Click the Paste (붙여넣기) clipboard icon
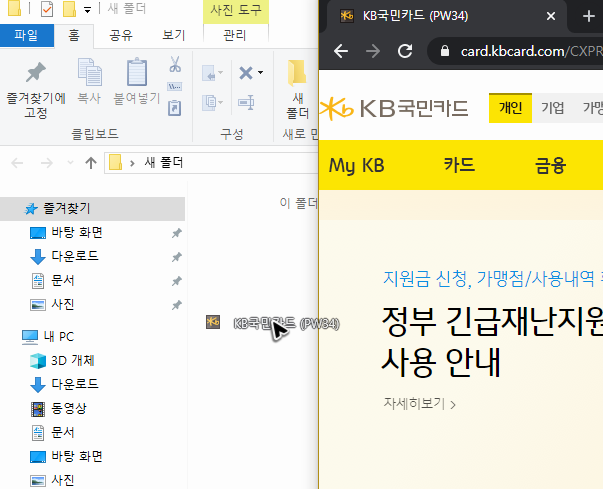This screenshot has width=603, height=489. pyautogui.click(x=137, y=72)
